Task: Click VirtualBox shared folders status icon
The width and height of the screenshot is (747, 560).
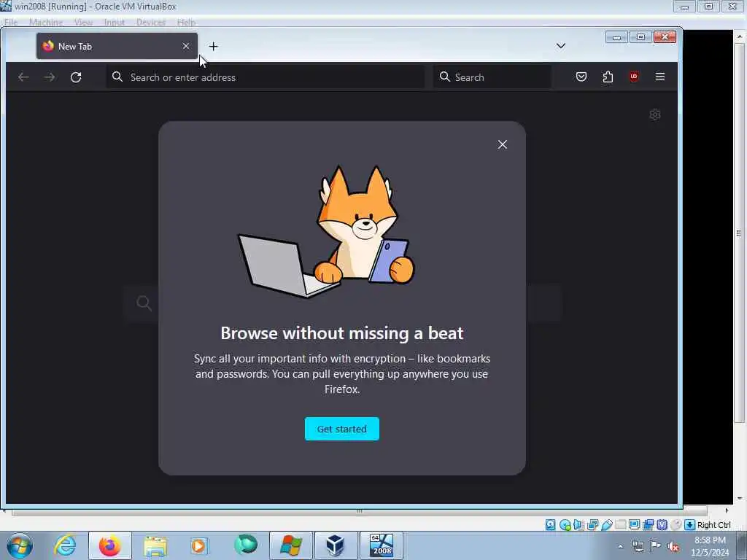Action: (x=620, y=525)
